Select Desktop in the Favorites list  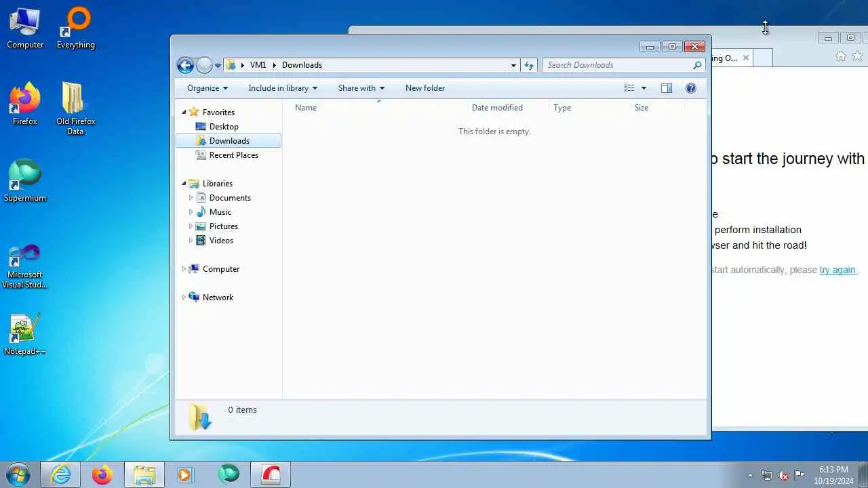coord(224,127)
